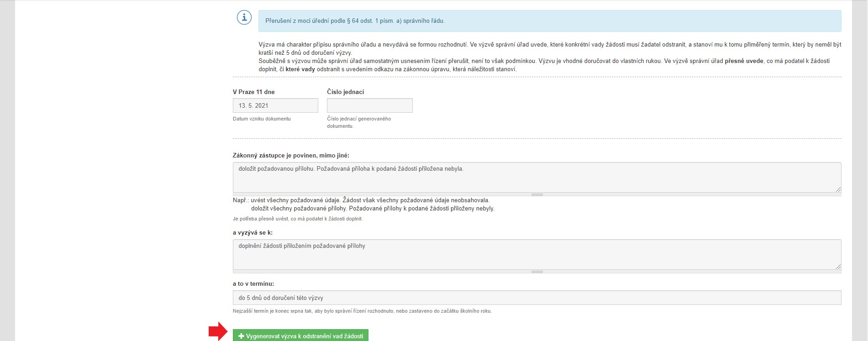Image resolution: width=868 pixels, height=341 pixels.
Task: Grab the resize grip bar under the first textarea
Action: point(537,194)
